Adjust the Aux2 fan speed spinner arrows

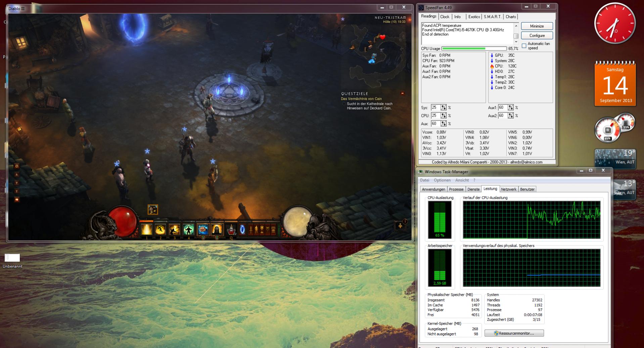(x=511, y=116)
